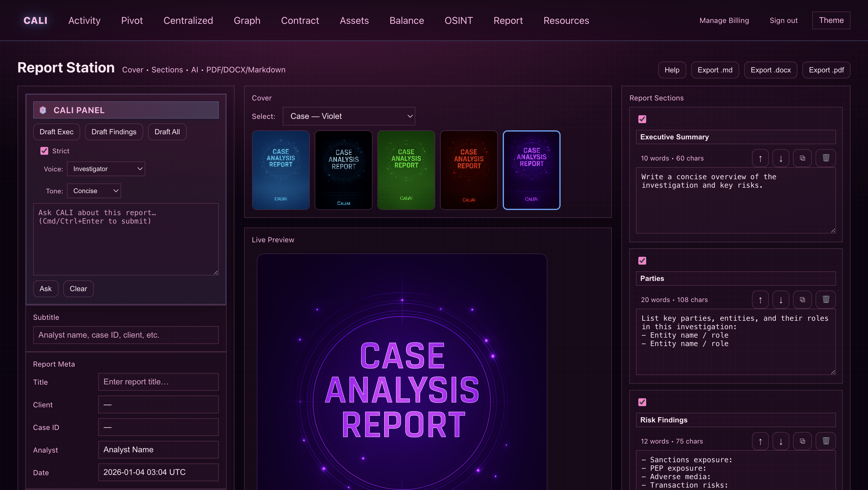Click the duplicate icon on the Risk Findings section

803,441
